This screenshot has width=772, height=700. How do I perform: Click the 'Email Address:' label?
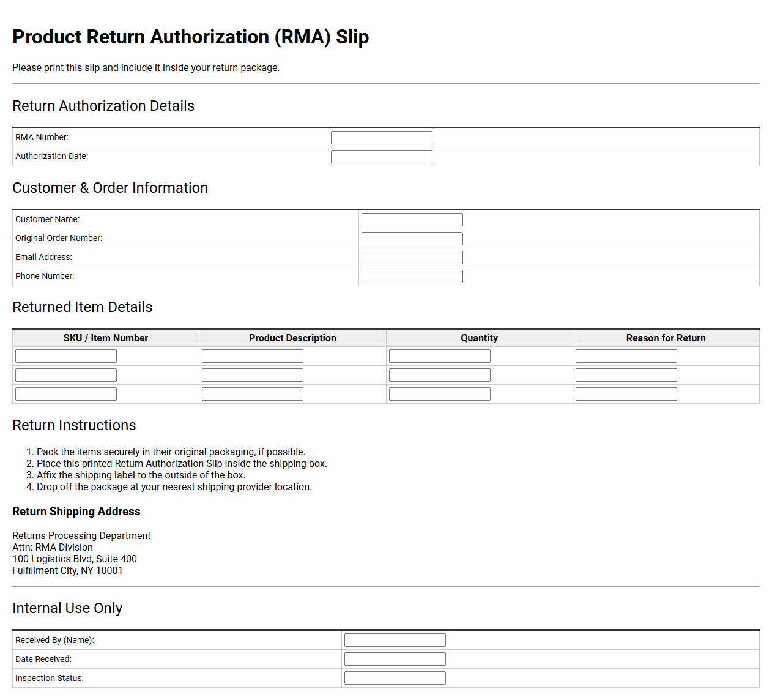tap(44, 258)
